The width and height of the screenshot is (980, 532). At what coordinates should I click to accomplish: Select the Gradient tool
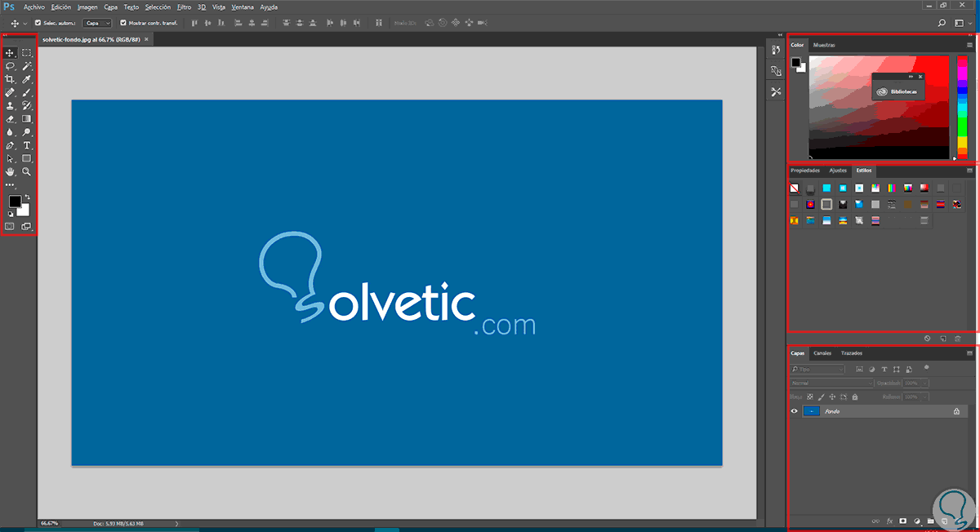27,118
